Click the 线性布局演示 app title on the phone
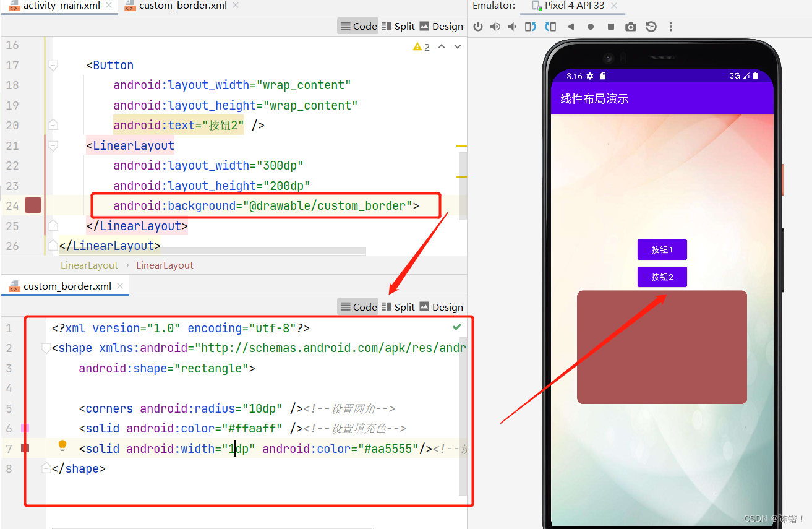Viewport: 812px width, 529px height. (x=594, y=98)
